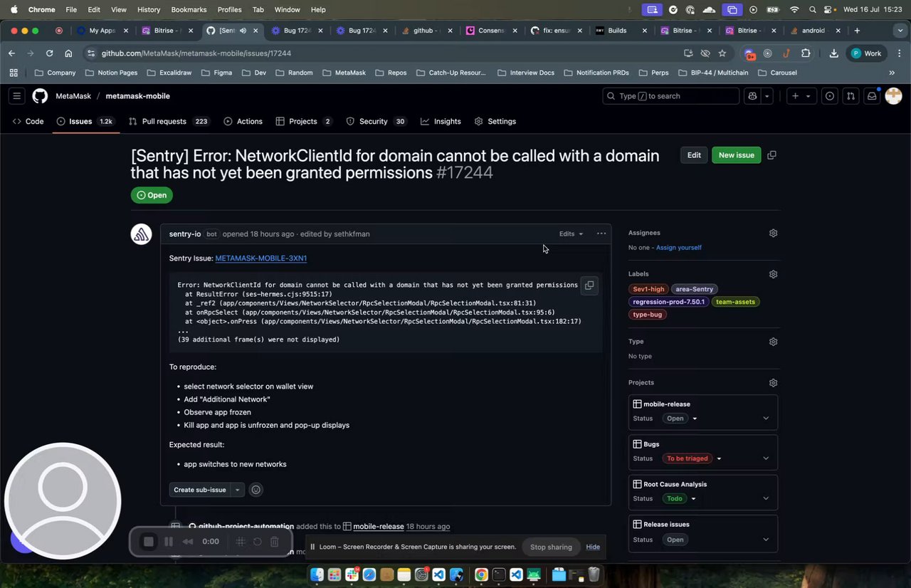911x588 pixels.
Task: Bookmark this page with the star icon
Action: (x=722, y=53)
